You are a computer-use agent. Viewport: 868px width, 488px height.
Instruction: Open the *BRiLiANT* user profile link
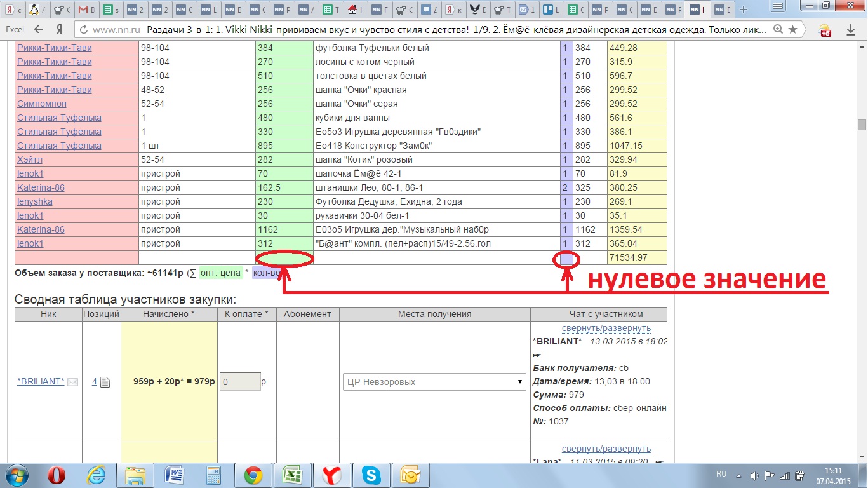[x=41, y=382]
